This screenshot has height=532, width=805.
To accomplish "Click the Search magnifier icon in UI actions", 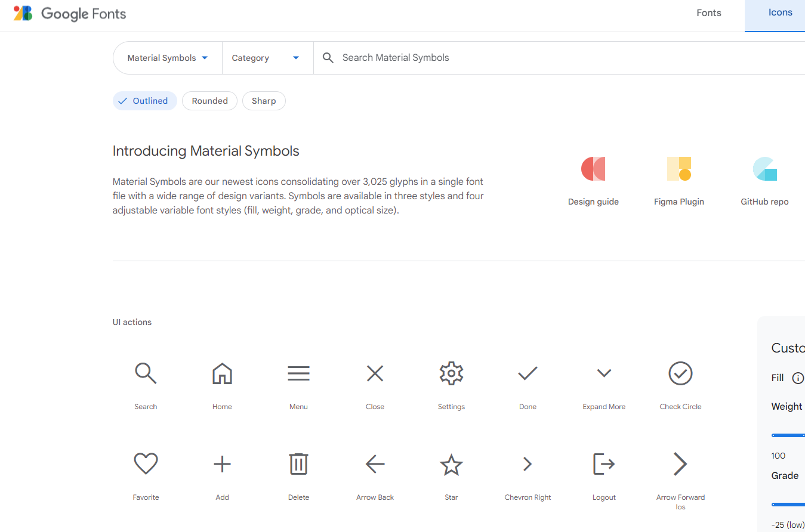I will click(x=146, y=373).
